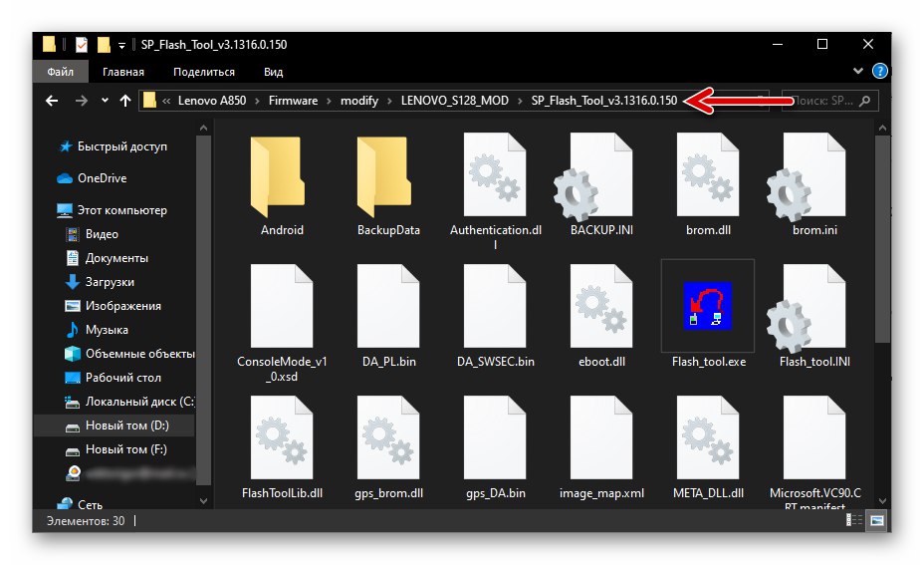This screenshot has height=565, width=924.
Task: Click the navigation pane scrollbar
Action: 203,310
